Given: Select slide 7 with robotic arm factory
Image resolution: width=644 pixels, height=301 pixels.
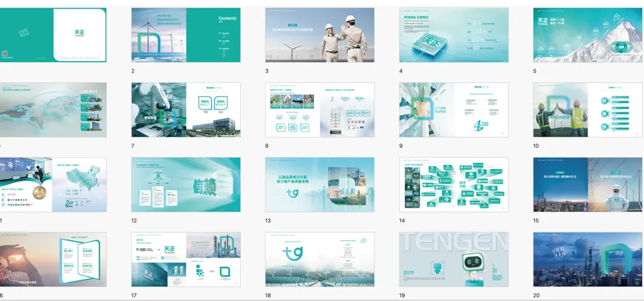Looking at the screenshot, I should click(186, 110).
